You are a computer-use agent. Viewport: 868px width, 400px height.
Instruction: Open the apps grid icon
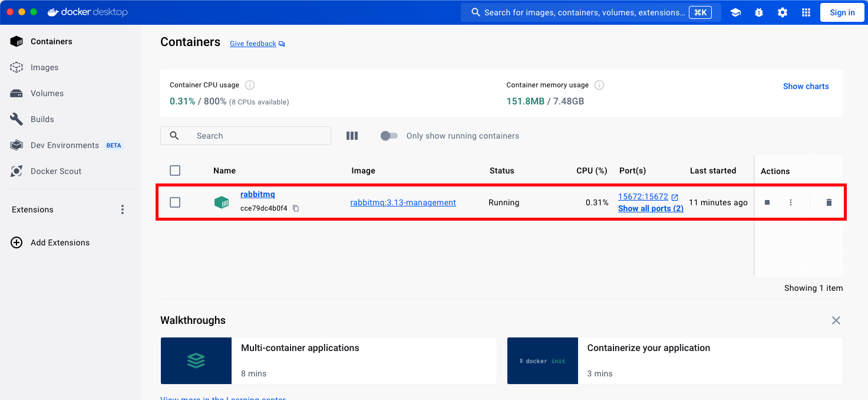pos(806,12)
